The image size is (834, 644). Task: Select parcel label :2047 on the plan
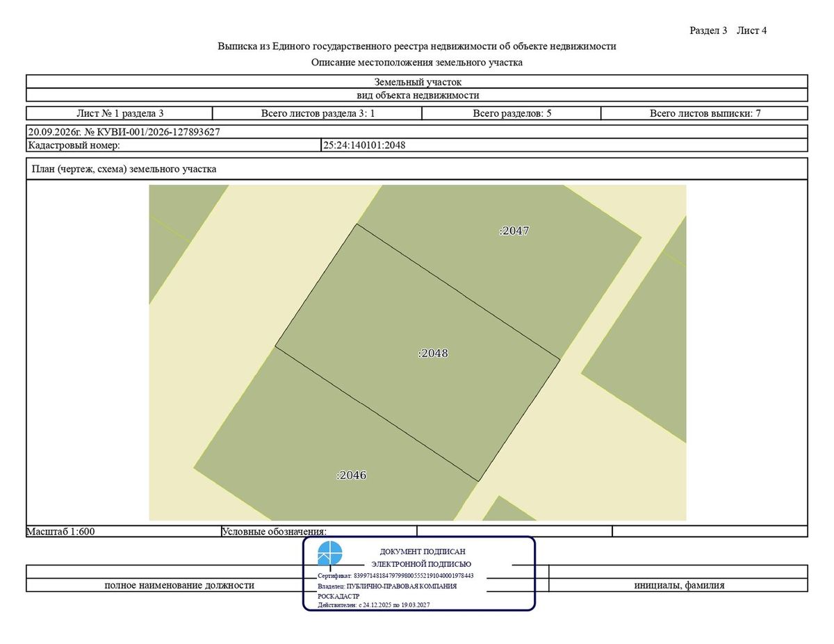click(x=514, y=231)
